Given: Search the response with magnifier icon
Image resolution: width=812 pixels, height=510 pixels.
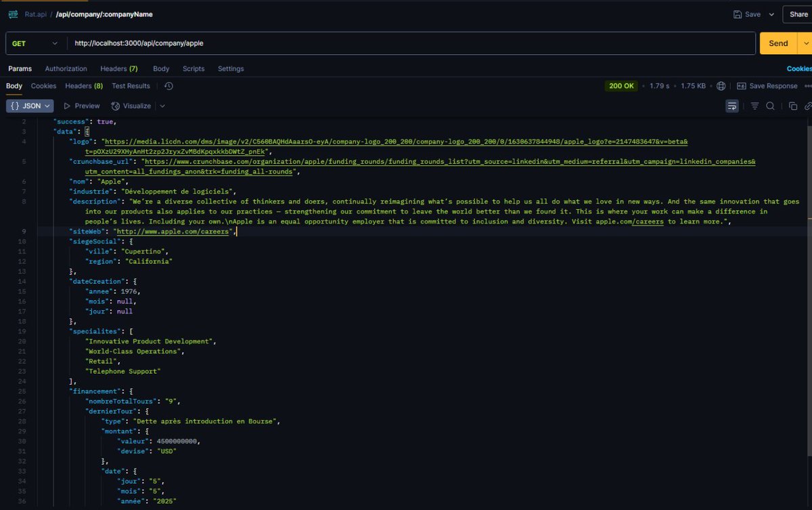Looking at the screenshot, I should (x=771, y=106).
